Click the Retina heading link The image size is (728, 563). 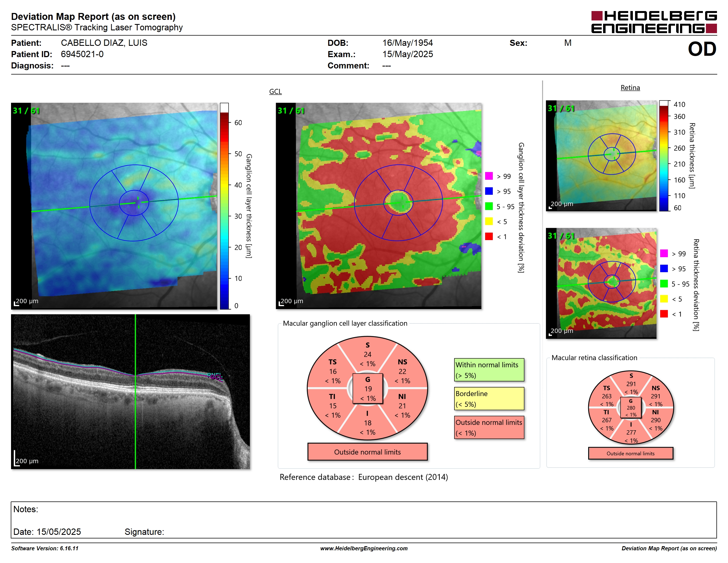click(x=630, y=88)
